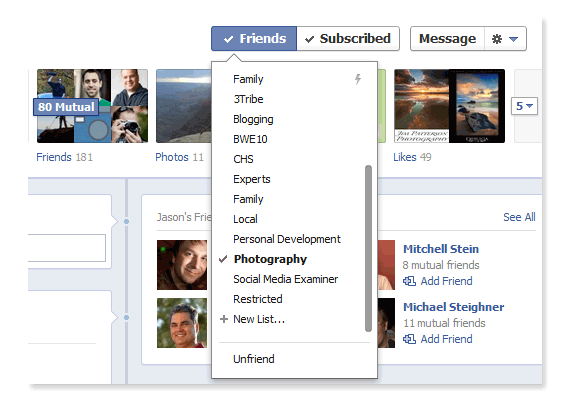Click the timeline text input field
Viewport: 570px width, 400px height.
coord(67,248)
